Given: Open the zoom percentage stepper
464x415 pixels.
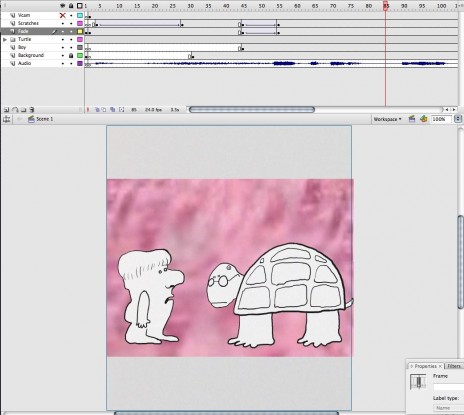Looking at the screenshot, I should pos(459,119).
